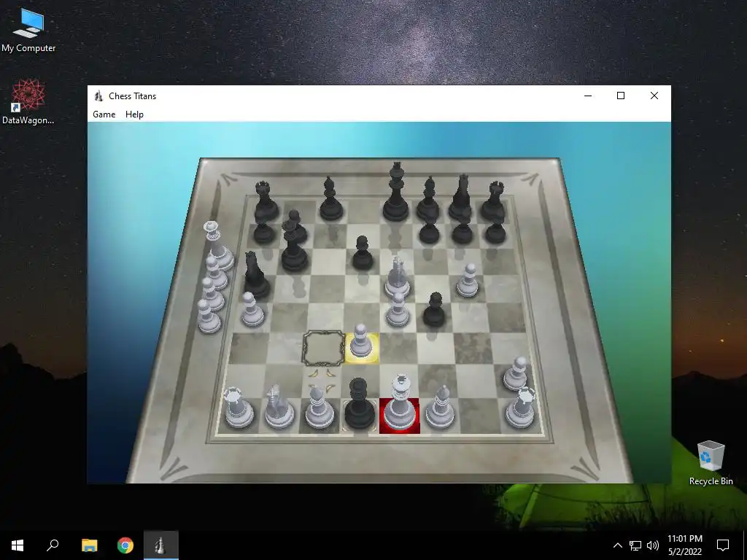Image resolution: width=747 pixels, height=560 pixels.
Task: Minimize the Chess Titans window
Action: pos(588,96)
